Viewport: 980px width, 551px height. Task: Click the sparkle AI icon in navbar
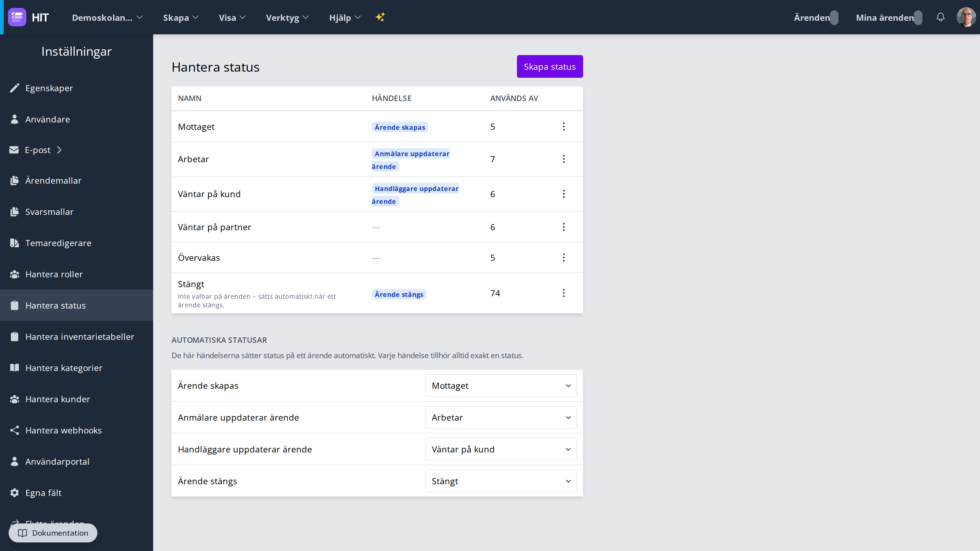[380, 17]
